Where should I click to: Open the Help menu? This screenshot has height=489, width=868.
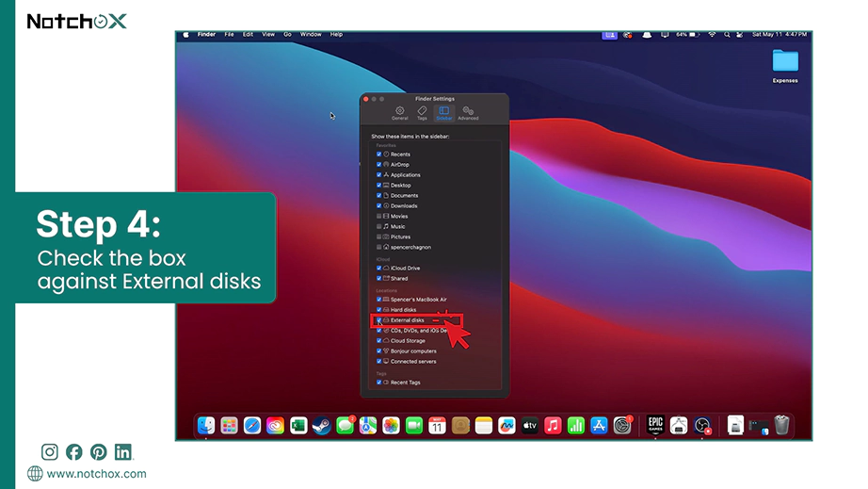tap(336, 34)
